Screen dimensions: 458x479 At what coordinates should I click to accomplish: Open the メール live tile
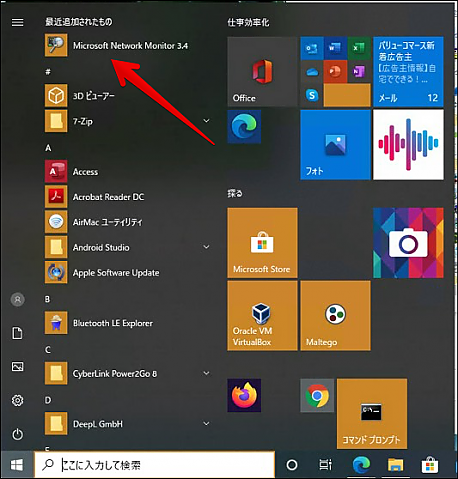pos(408,72)
